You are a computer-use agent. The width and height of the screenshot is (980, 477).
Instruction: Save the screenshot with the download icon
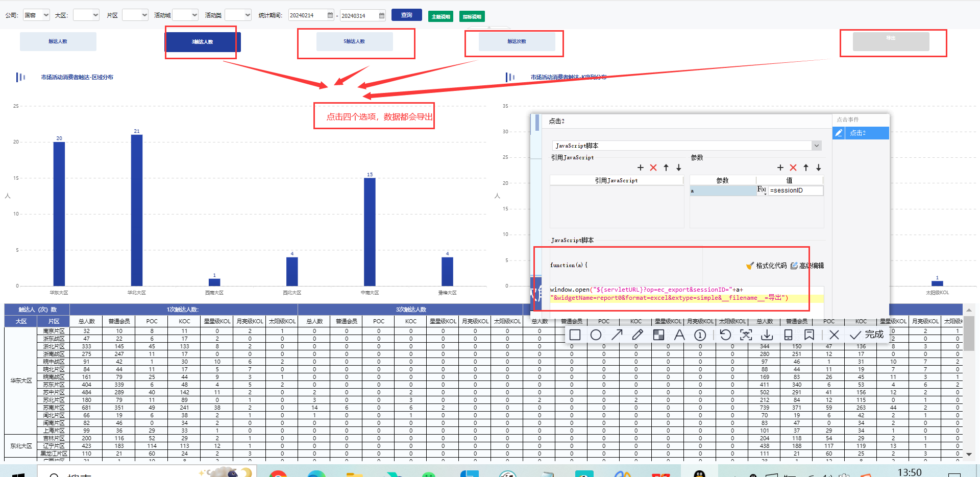[767, 335]
